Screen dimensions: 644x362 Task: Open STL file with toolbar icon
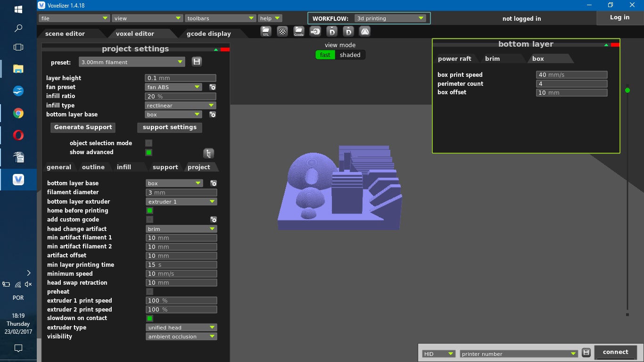[266, 32]
